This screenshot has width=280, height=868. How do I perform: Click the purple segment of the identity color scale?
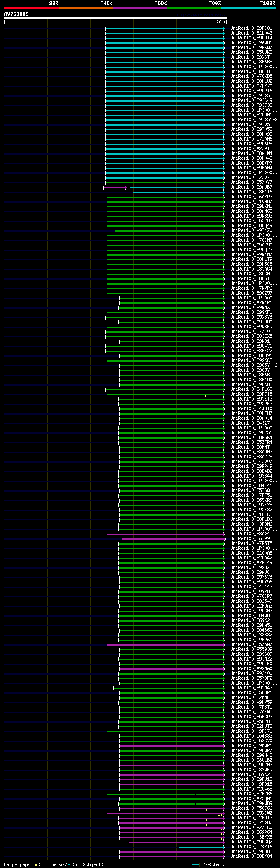pos(140,8)
